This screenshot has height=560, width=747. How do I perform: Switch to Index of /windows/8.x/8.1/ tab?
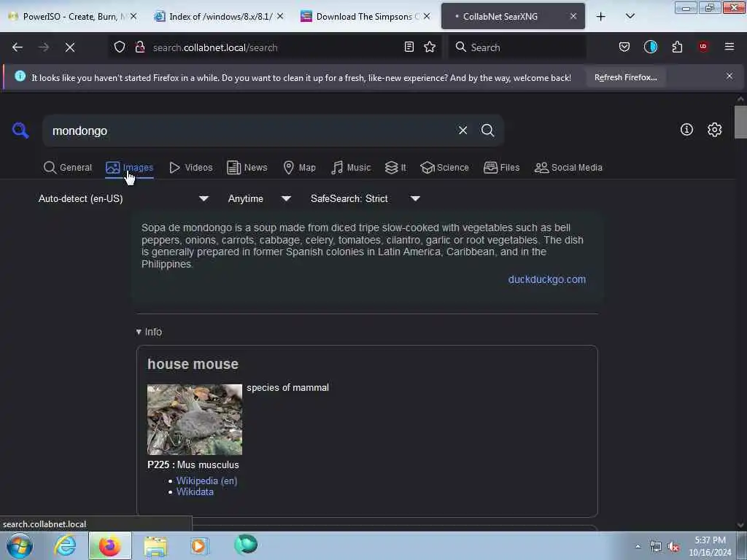219,16
